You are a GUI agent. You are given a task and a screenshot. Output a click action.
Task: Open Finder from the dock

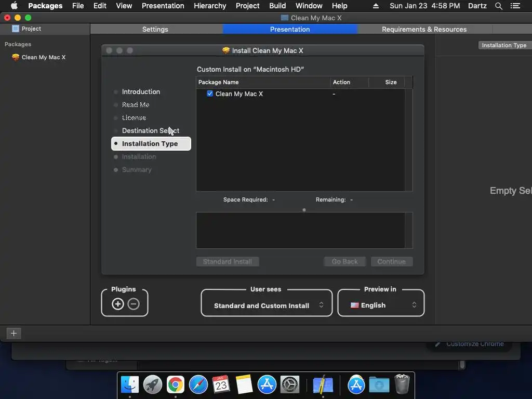pyautogui.click(x=130, y=385)
